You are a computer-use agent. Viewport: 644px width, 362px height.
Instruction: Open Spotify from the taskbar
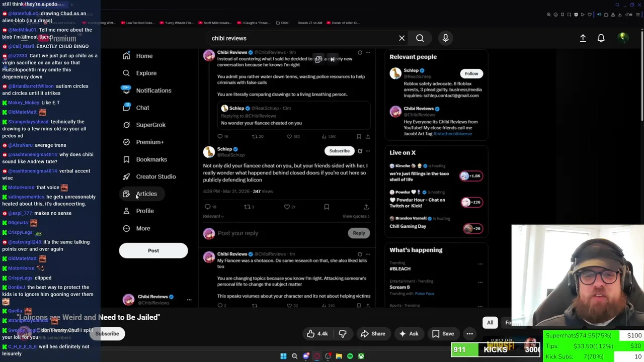click(350, 356)
